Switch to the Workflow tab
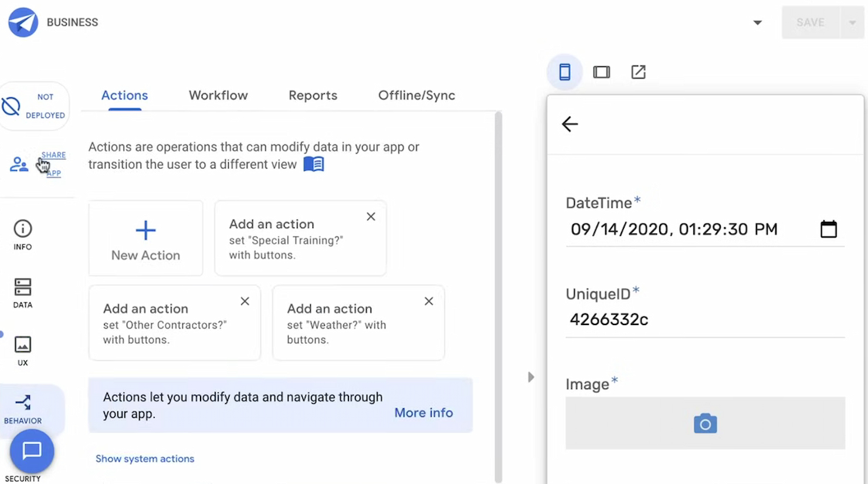 [218, 95]
